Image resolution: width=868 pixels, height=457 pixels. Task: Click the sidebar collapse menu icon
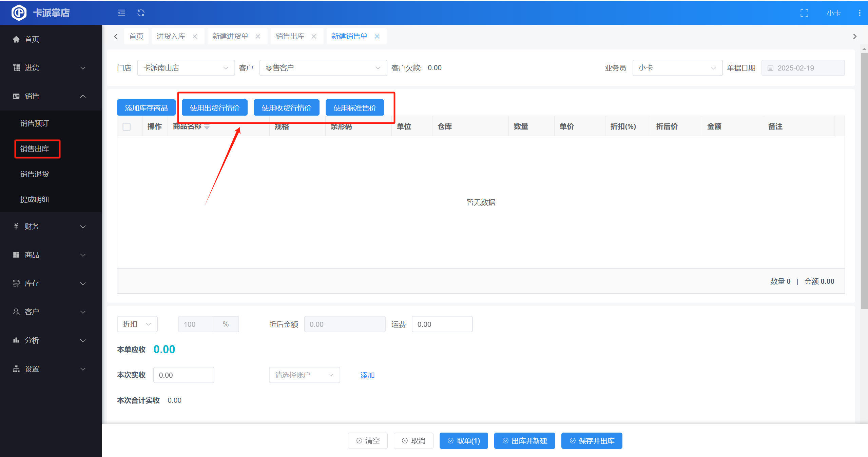pos(121,13)
